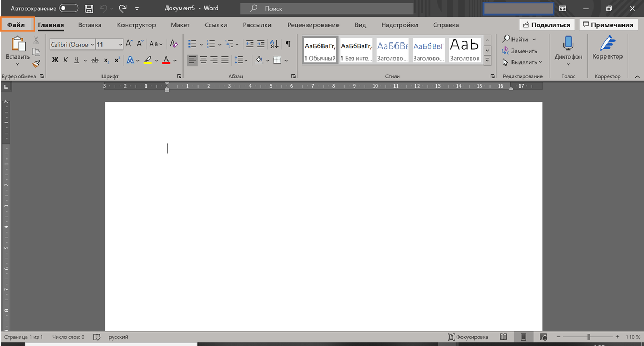The width and height of the screenshot is (644, 346).
Task: Open the line spacing dropdown
Action: point(240,60)
